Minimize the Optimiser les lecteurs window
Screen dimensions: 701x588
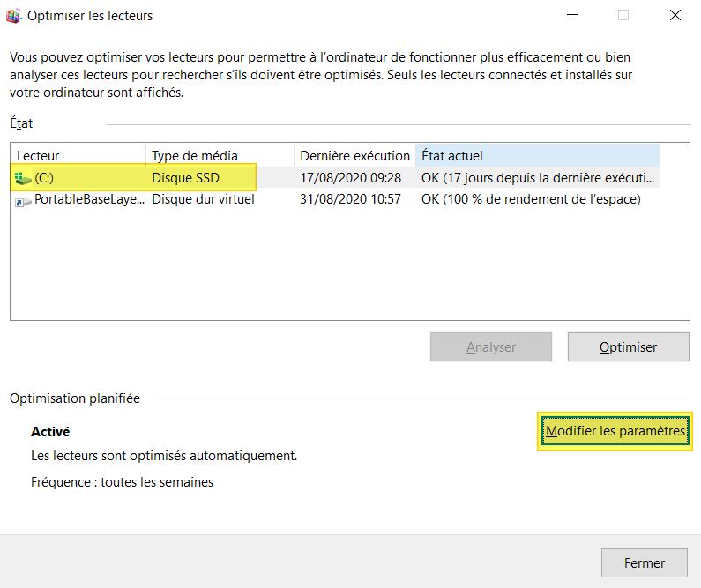point(572,15)
